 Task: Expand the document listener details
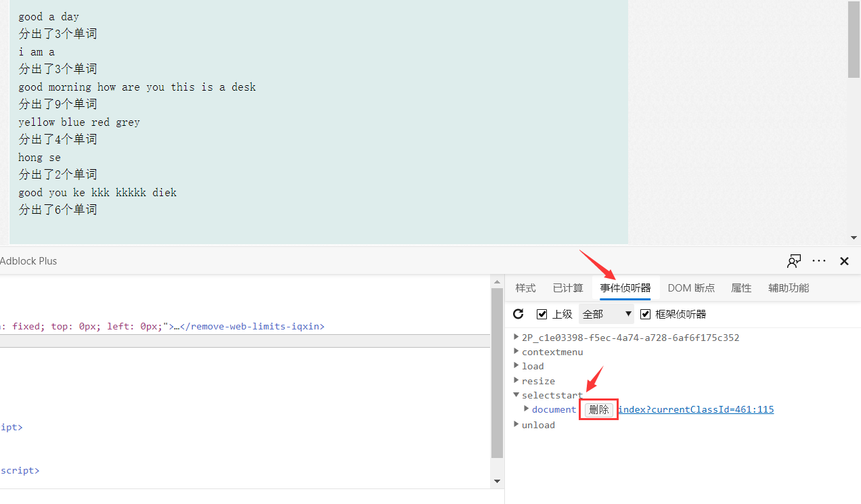coord(527,409)
